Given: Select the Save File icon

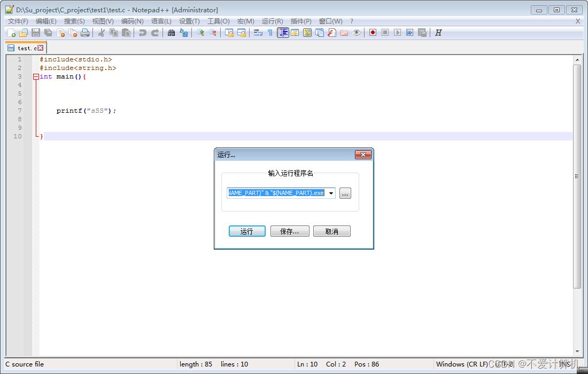Looking at the screenshot, I should click(x=35, y=33).
